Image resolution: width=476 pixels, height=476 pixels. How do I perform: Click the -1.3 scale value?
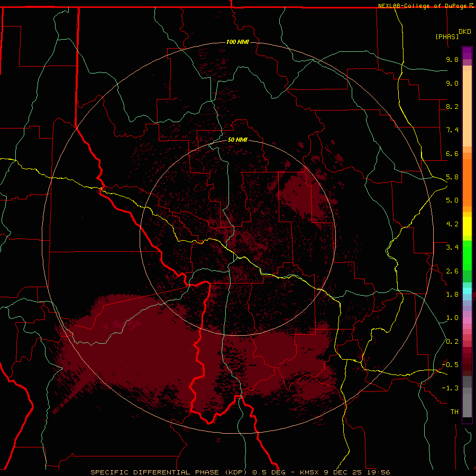coord(450,388)
